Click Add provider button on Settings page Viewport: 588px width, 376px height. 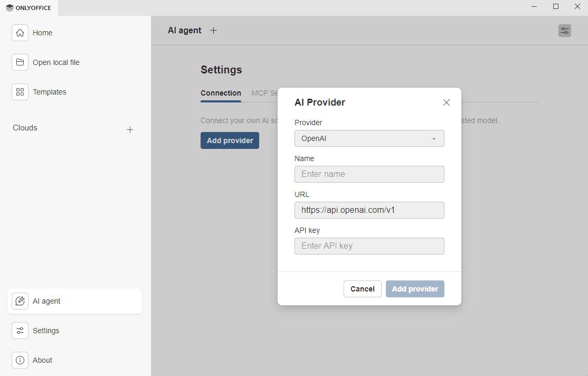pyautogui.click(x=230, y=140)
